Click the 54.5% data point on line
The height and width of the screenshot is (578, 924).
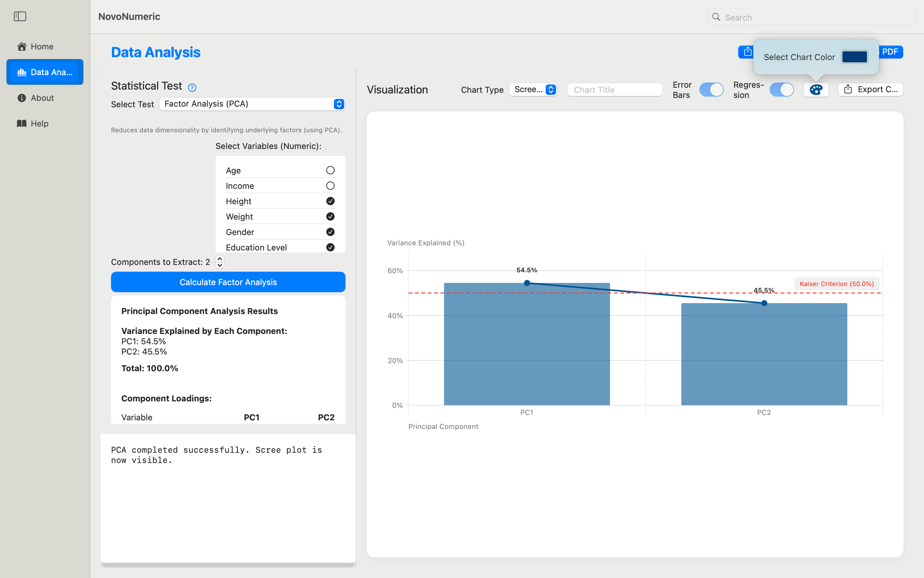click(x=527, y=283)
